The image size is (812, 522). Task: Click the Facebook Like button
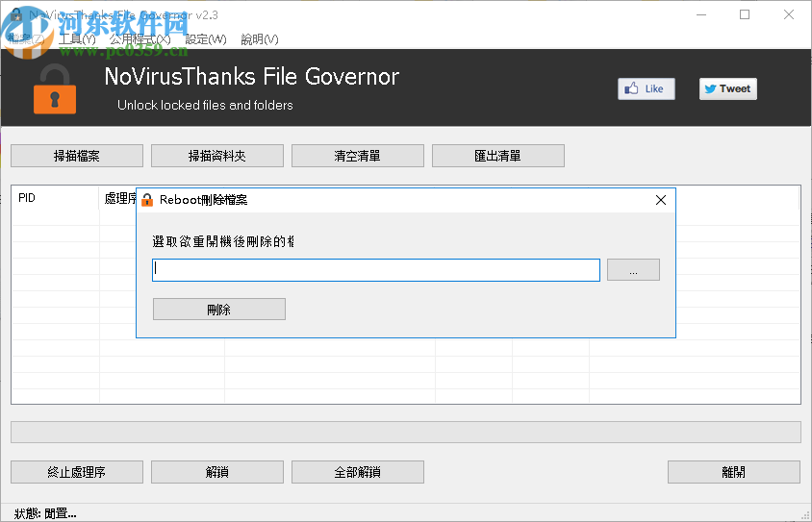pos(647,89)
